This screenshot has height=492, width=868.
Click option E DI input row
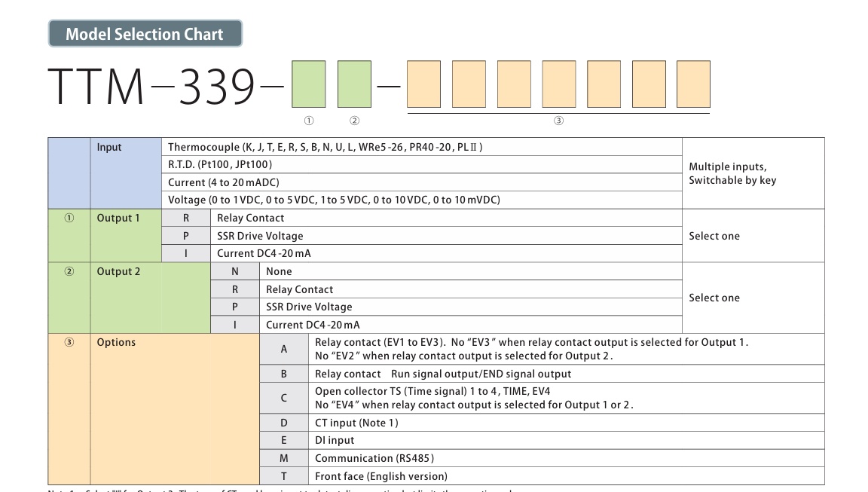click(335, 440)
